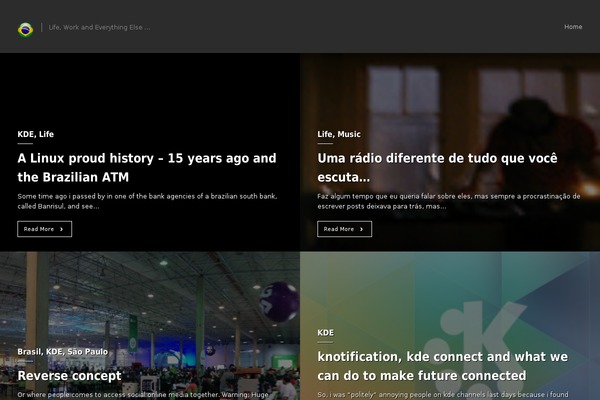
Task: Click Read More under the Linux history post
Action: pyautogui.click(x=44, y=229)
